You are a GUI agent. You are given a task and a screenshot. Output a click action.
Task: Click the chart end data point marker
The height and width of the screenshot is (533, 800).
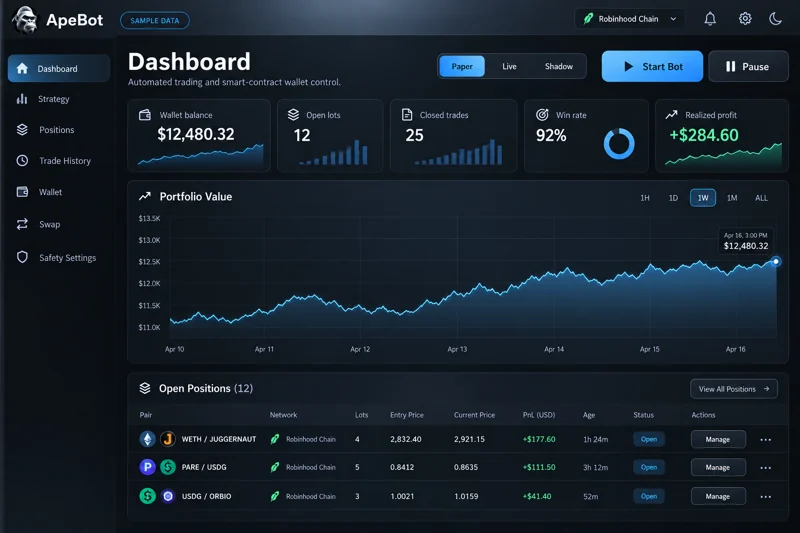(x=776, y=262)
